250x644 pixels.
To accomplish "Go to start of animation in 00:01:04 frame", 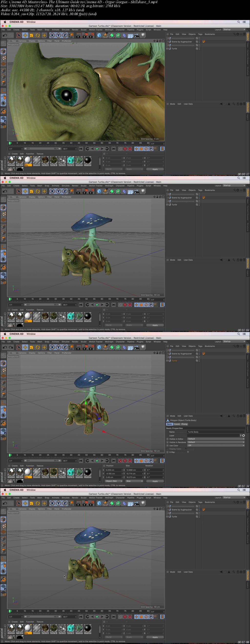I will click(81, 305).
